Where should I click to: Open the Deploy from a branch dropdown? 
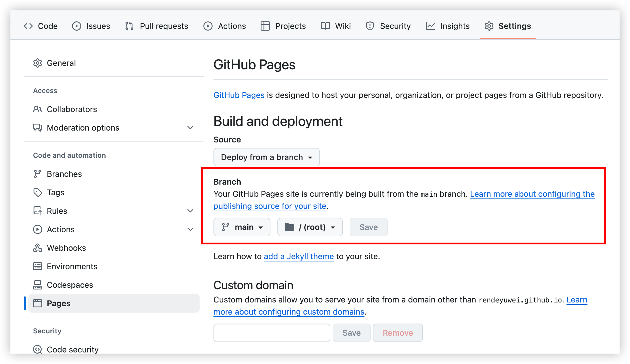pos(267,157)
